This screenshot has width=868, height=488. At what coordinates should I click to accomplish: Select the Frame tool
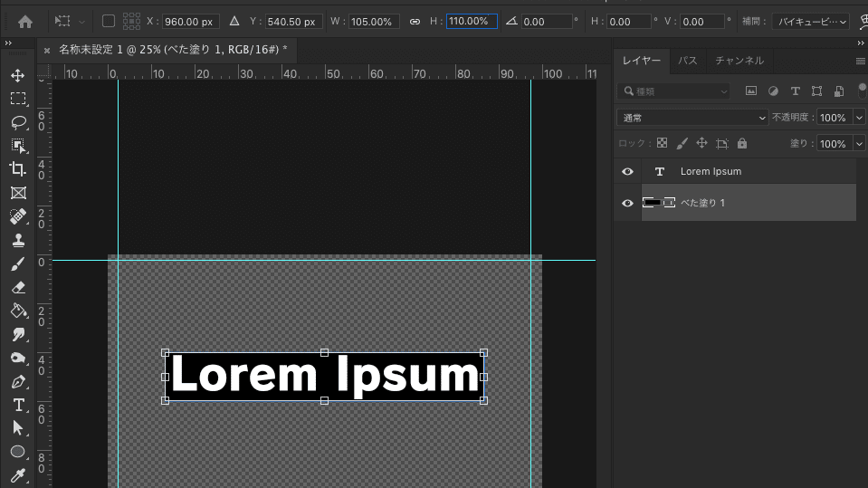18,193
